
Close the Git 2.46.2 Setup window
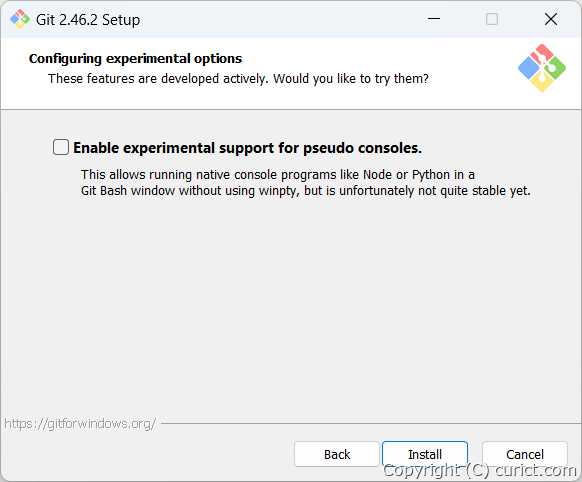click(551, 19)
